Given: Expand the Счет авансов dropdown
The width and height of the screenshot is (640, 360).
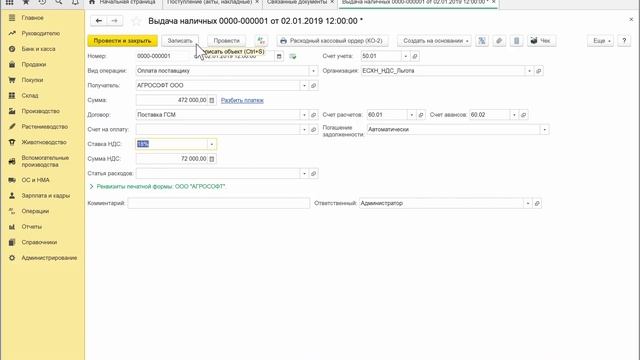Looking at the screenshot, I should click(x=514, y=115).
